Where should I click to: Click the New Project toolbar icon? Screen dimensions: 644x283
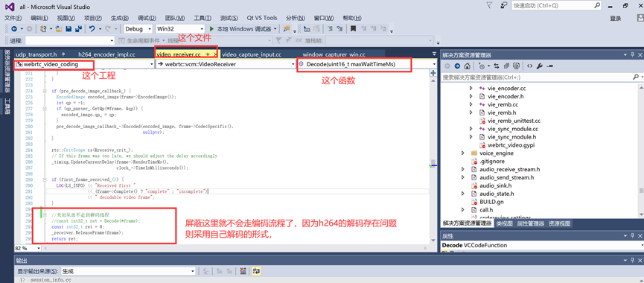43,29
